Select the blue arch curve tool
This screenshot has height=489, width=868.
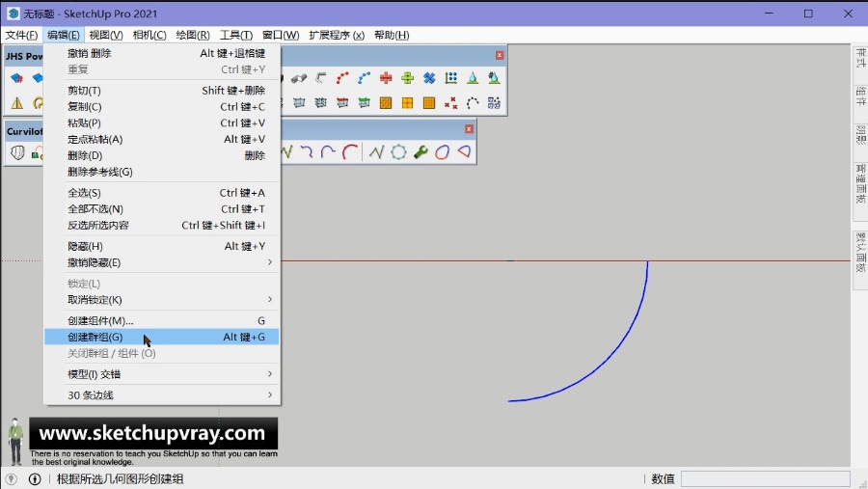pos(328,151)
